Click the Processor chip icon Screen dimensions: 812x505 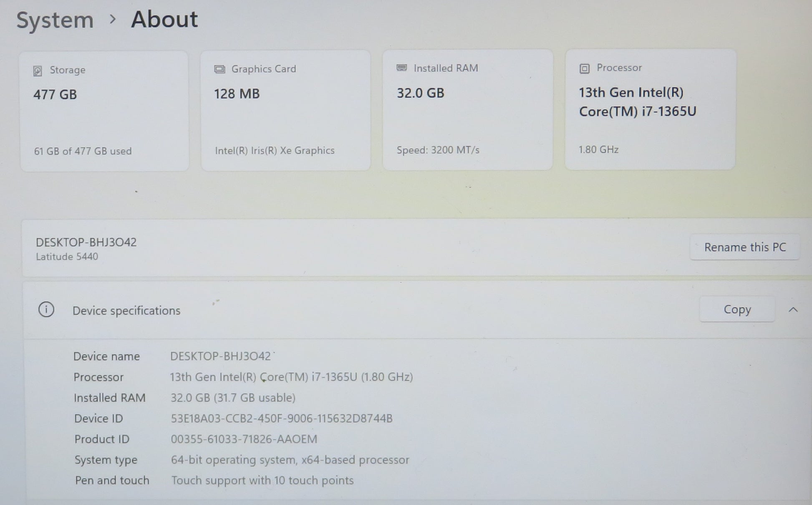[584, 68]
